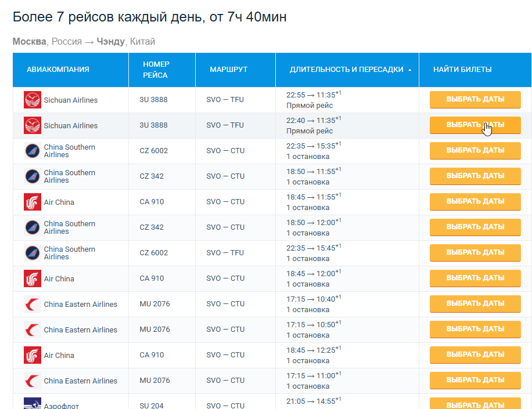The width and height of the screenshot is (532, 409).
Task: Click time text "17:15 → 10:50"
Action: pyautogui.click(x=311, y=325)
